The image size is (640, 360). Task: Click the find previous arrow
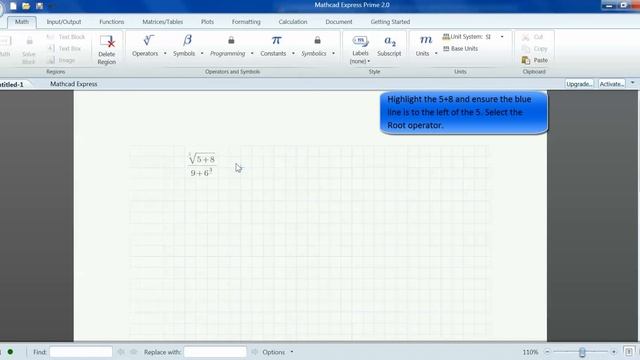121,351
